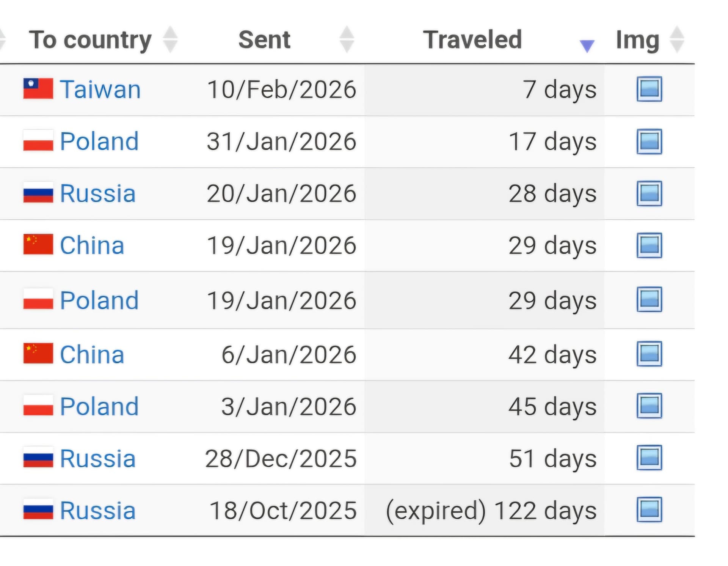728x566 pixels.
Task: Click Poland link sent 3/Jan/2026
Action: (x=99, y=406)
